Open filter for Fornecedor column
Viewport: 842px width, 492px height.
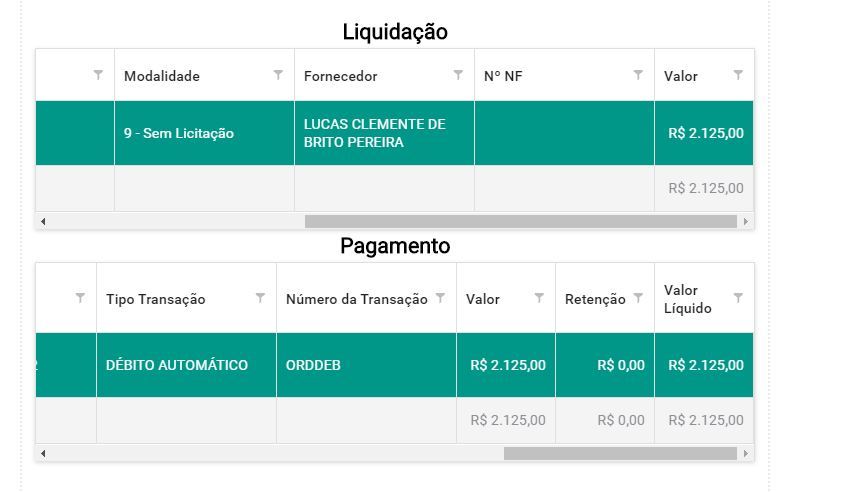point(458,75)
